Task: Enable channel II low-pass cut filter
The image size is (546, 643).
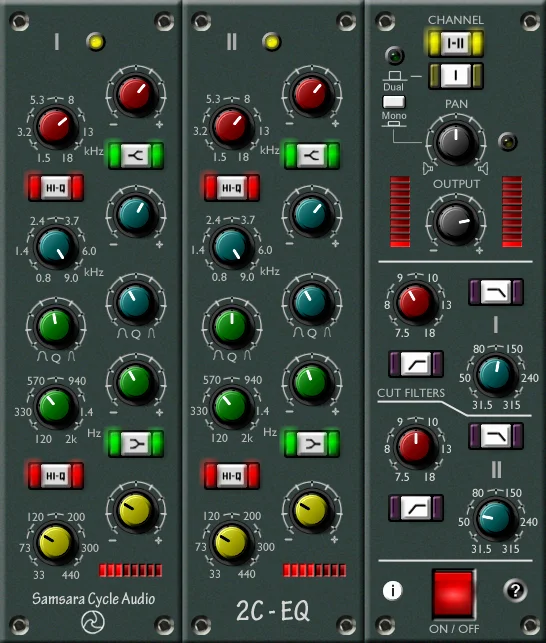Action: point(496,436)
